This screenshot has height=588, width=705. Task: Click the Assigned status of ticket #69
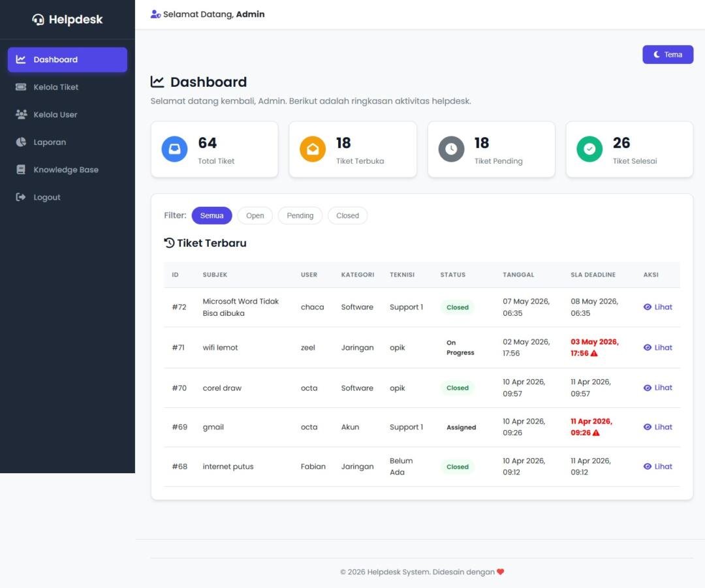[x=461, y=427]
